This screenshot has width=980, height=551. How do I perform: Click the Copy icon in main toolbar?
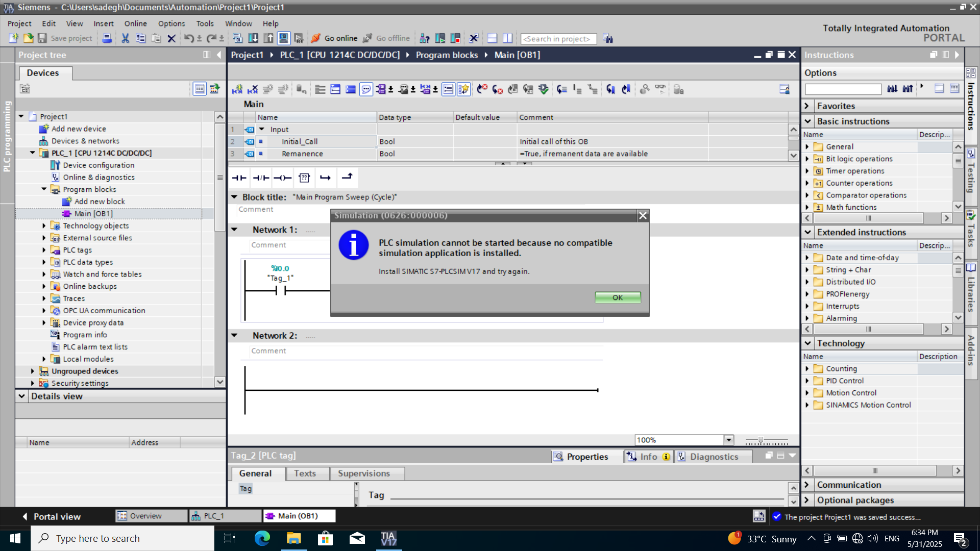[141, 38]
